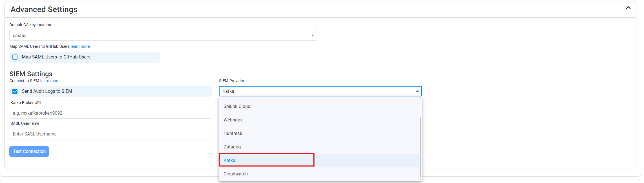644x183 pixels.
Task: Click scrollbar down arrow in provider list
Action: click(x=420, y=179)
